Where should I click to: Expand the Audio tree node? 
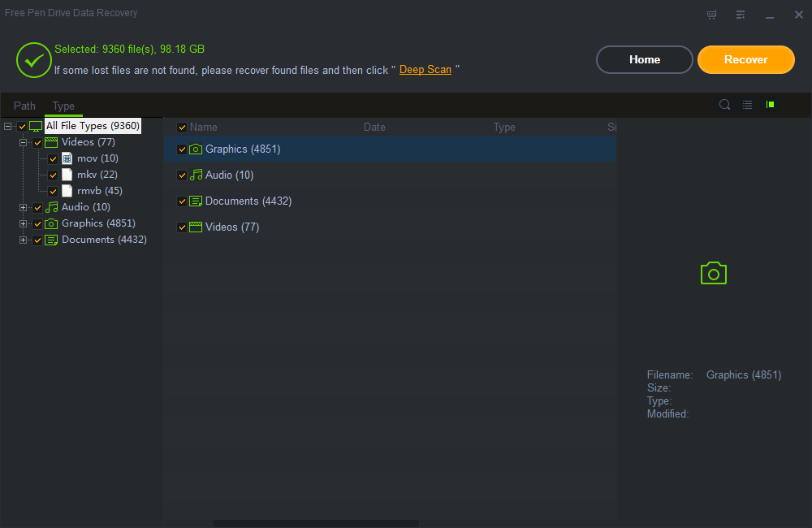coord(24,207)
